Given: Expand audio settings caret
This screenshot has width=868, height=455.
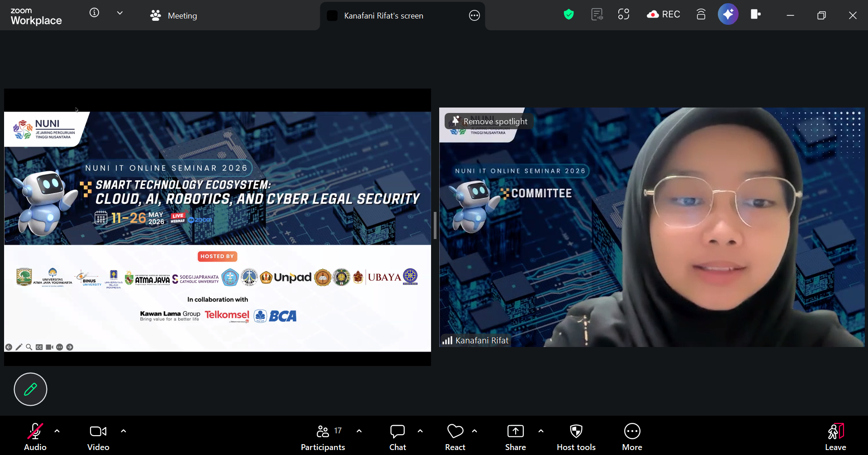Looking at the screenshot, I should tap(57, 431).
